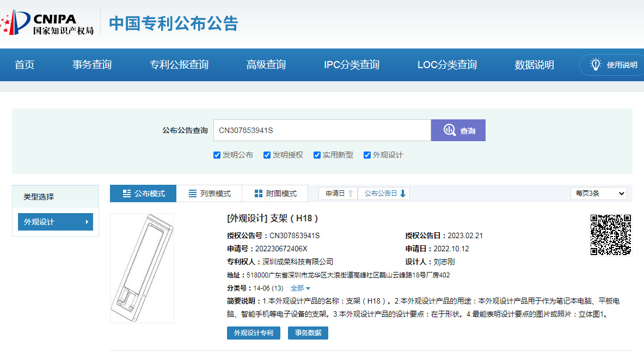Uncheck the 发明公布 checkbox
This screenshot has width=644, height=351.
pyautogui.click(x=217, y=155)
